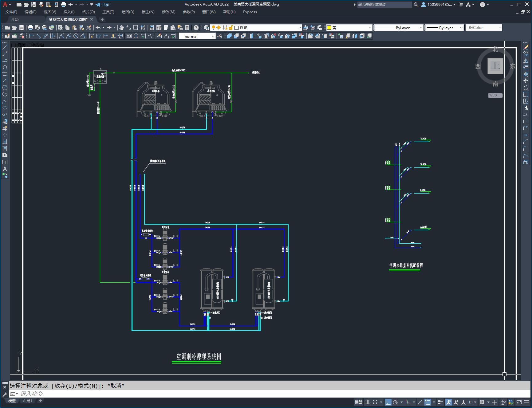Image resolution: width=532 pixels, height=408 pixels.
Task: Open the 标注(N) menu
Action: point(148,12)
